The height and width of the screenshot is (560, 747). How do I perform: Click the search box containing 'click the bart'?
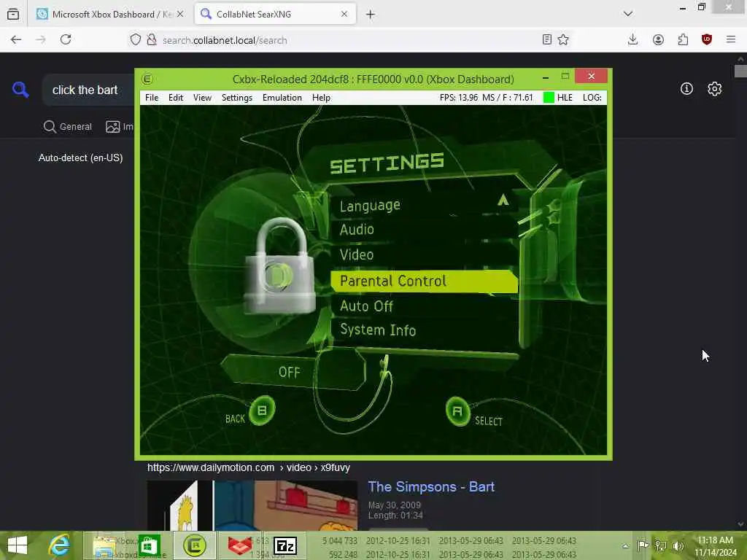click(88, 90)
